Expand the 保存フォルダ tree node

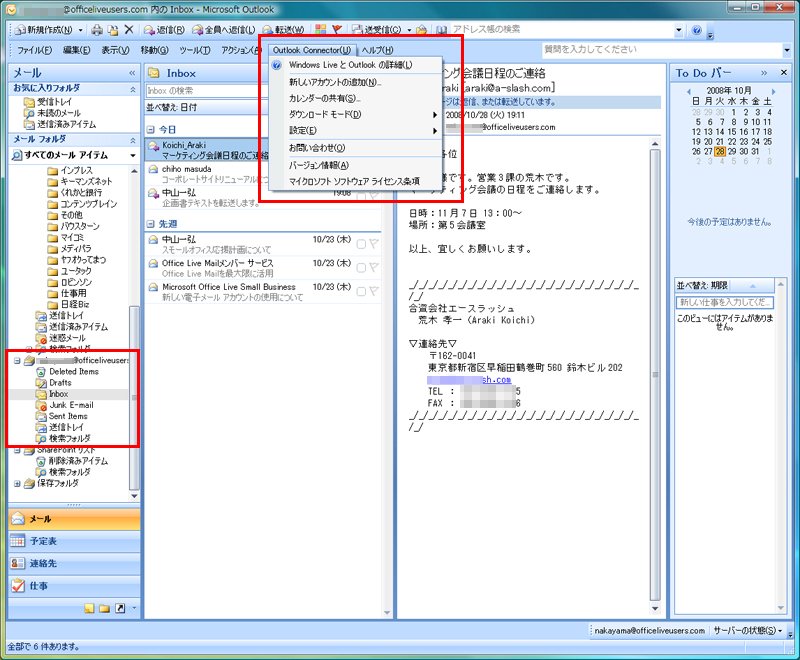coord(17,484)
